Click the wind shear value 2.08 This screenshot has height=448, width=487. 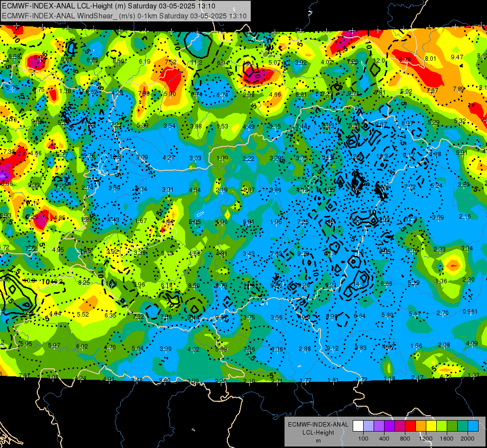pyautogui.click(x=444, y=345)
